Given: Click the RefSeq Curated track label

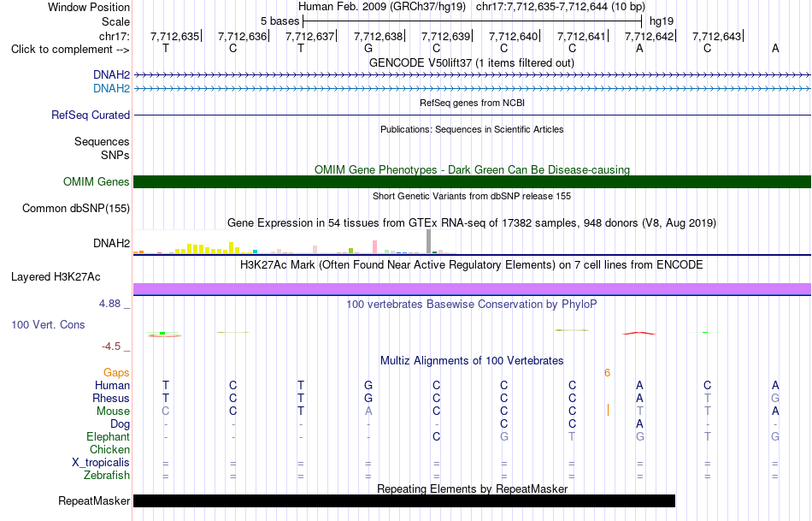Looking at the screenshot, I should click(x=91, y=115).
